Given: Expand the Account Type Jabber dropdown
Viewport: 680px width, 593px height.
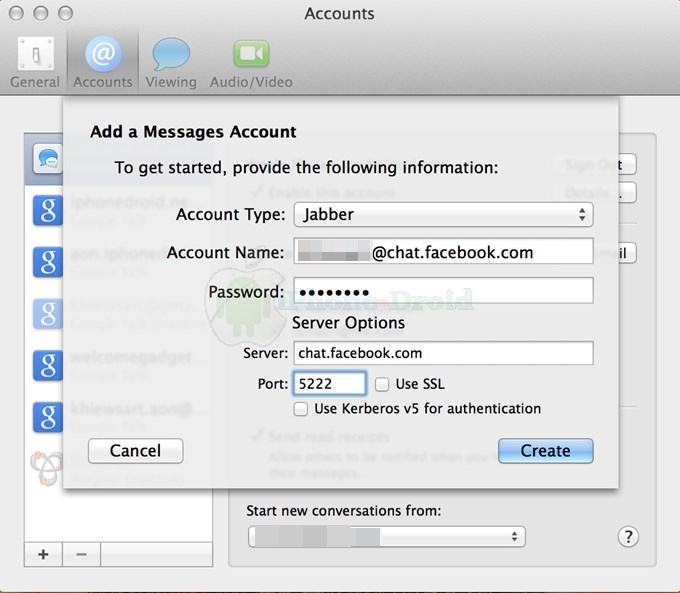Looking at the screenshot, I should coord(442,214).
